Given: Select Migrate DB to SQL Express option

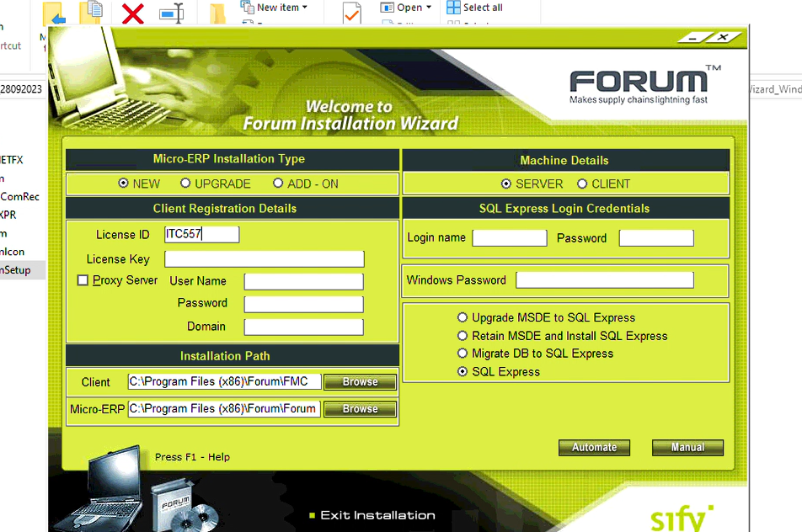Looking at the screenshot, I should point(462,354).
